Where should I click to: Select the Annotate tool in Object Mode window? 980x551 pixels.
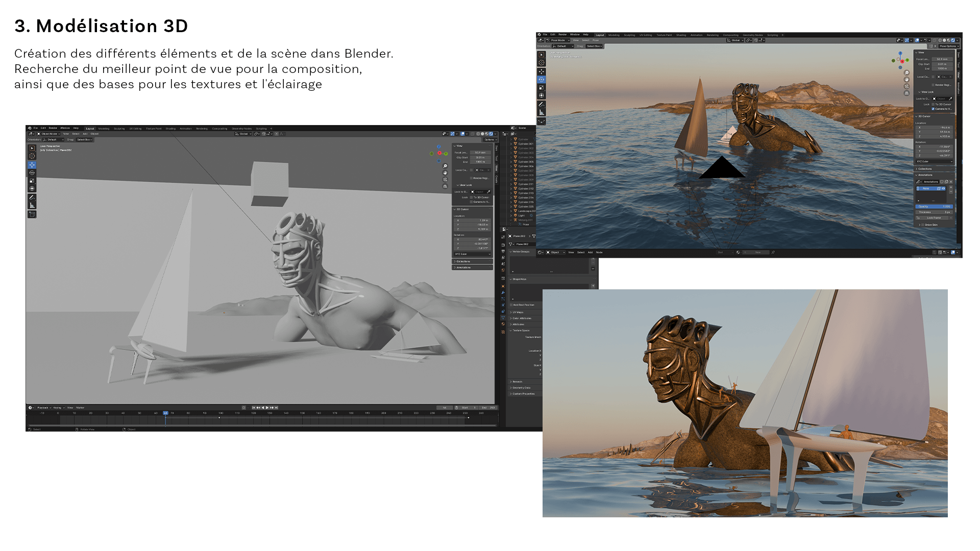click(32, 197)
